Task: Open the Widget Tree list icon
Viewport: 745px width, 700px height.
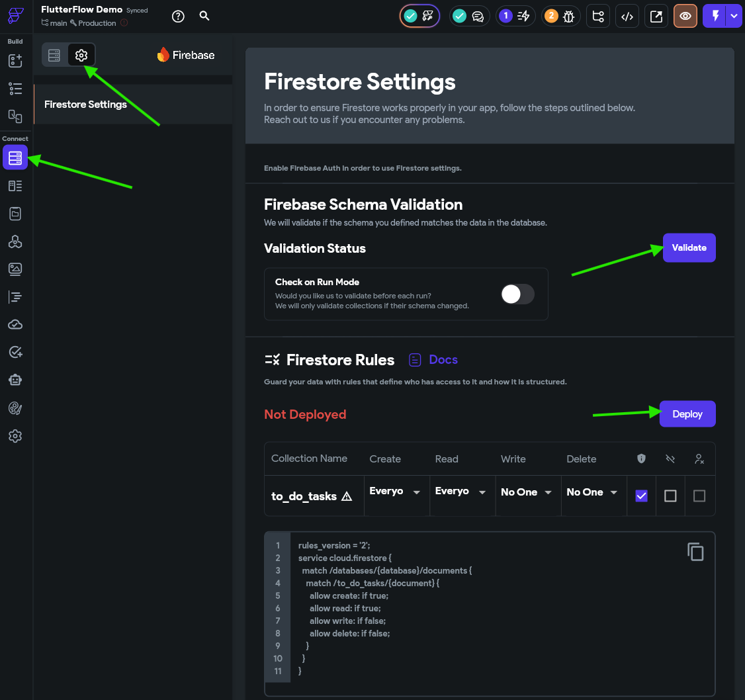Action: click(15, 89)
